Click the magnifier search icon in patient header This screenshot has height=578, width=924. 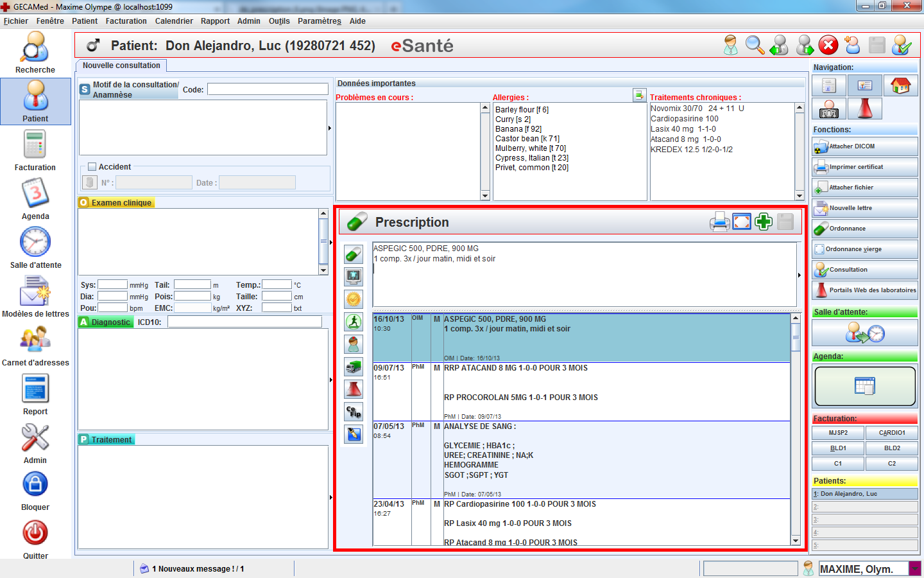[755, 46]
